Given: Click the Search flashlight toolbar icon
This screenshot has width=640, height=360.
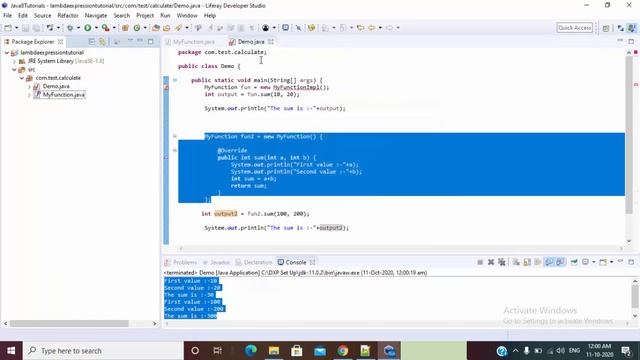Looking at the screenshot, I should (x=178, y=28).
